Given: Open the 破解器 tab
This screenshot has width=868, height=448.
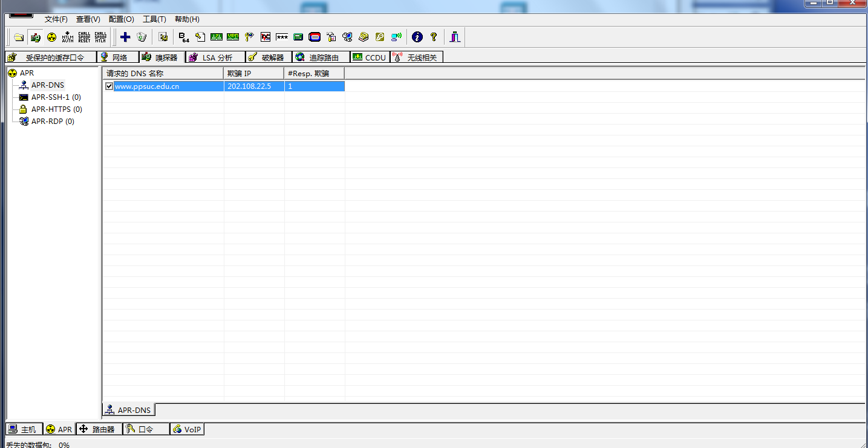Looking at the screenshot, I should click(269, 57).
